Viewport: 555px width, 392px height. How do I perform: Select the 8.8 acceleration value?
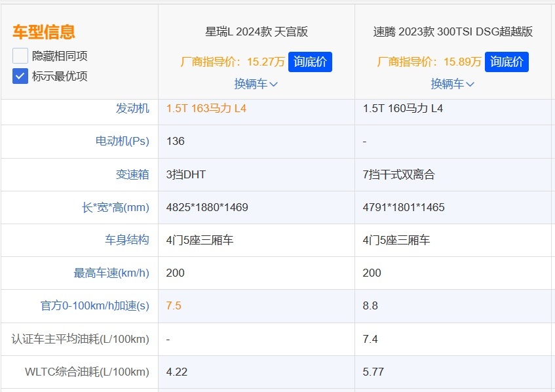(370, 306)
